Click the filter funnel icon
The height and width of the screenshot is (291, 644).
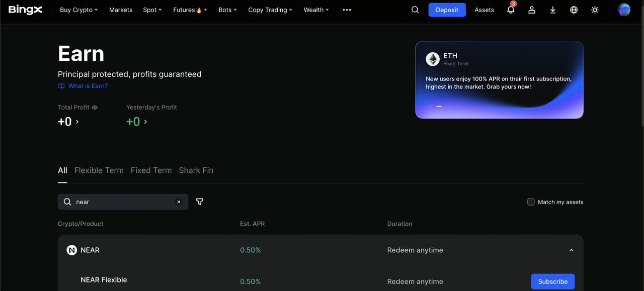pyautogui.click(x=200, y=202)
